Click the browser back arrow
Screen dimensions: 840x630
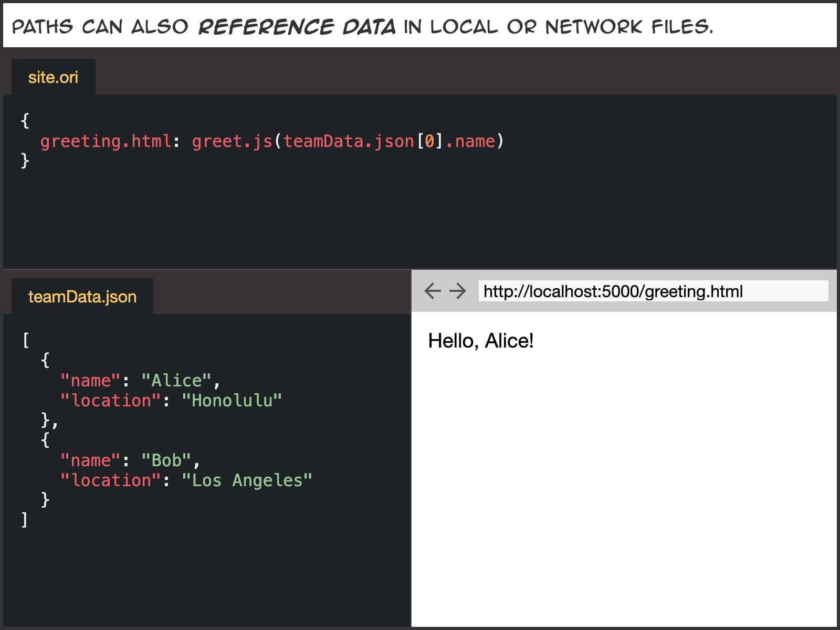point(432,291)
